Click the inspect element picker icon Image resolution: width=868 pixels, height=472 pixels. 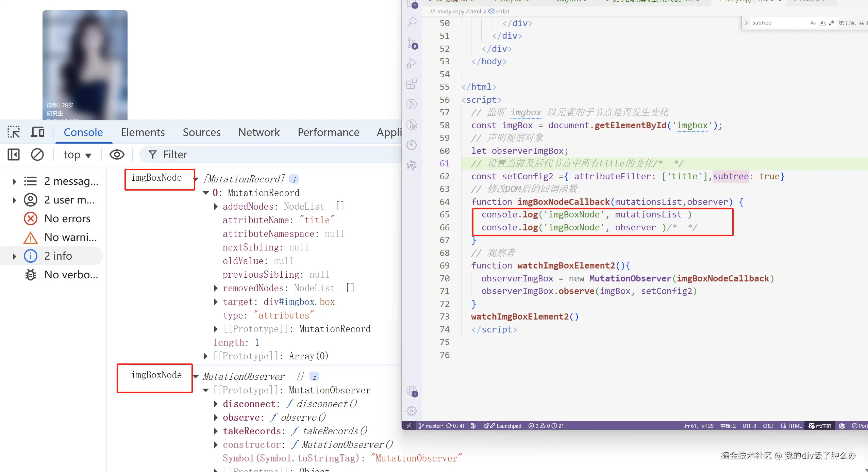tap(14, 132)
